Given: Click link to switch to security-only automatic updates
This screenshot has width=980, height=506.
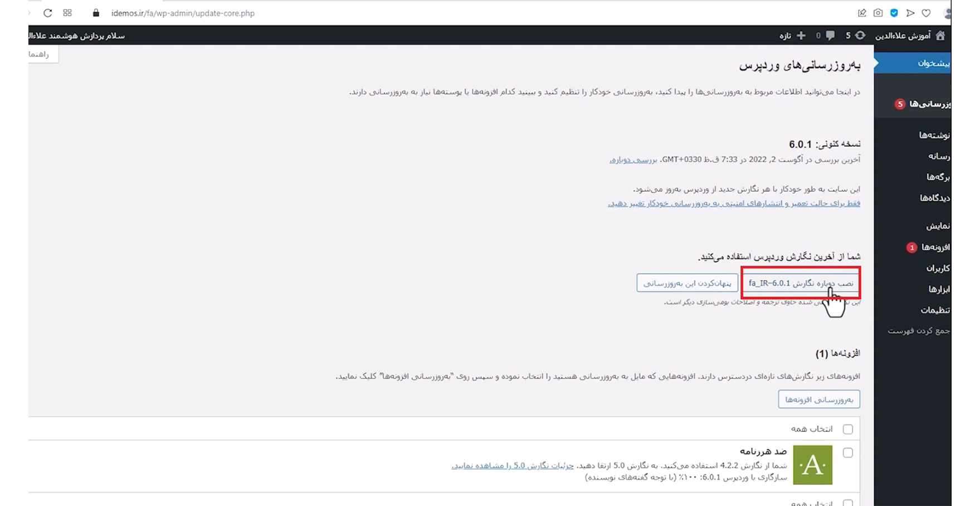Looking at the screenshot, I should pos(734,203).
